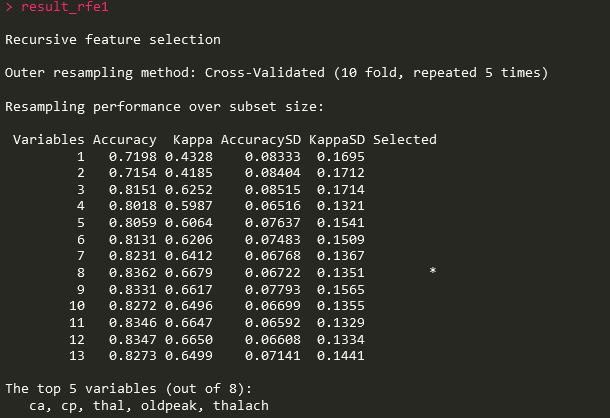This screenshot has width=610, height=418.
Task: Click the asterisk marking selected row 8
Action: tap(433, 270)
